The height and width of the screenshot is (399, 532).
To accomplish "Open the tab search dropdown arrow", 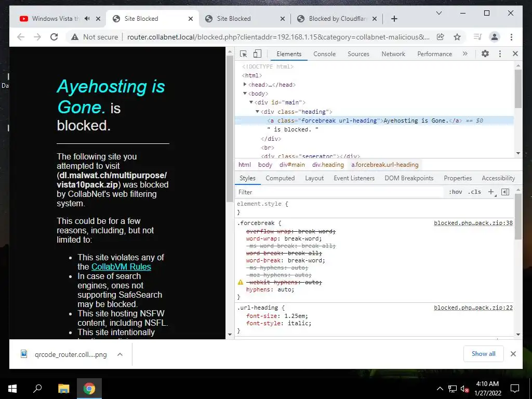I will click(x=438, y=13).
